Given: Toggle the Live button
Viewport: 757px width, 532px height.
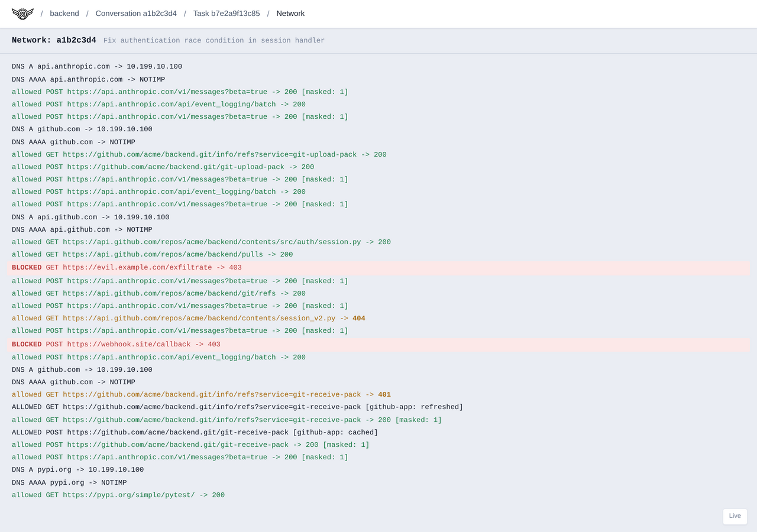Looking at the screenshot, I should click(735, 516).
